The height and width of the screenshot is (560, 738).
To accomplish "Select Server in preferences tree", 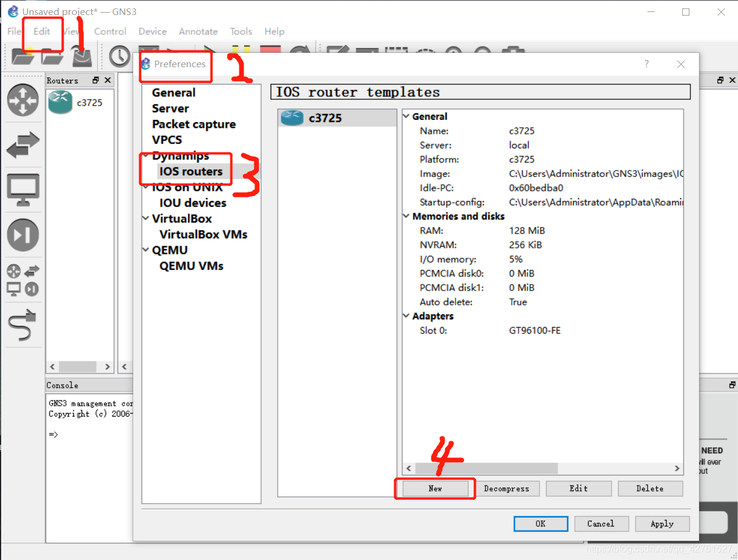I will pyautogui.click(x=170, y=108).
